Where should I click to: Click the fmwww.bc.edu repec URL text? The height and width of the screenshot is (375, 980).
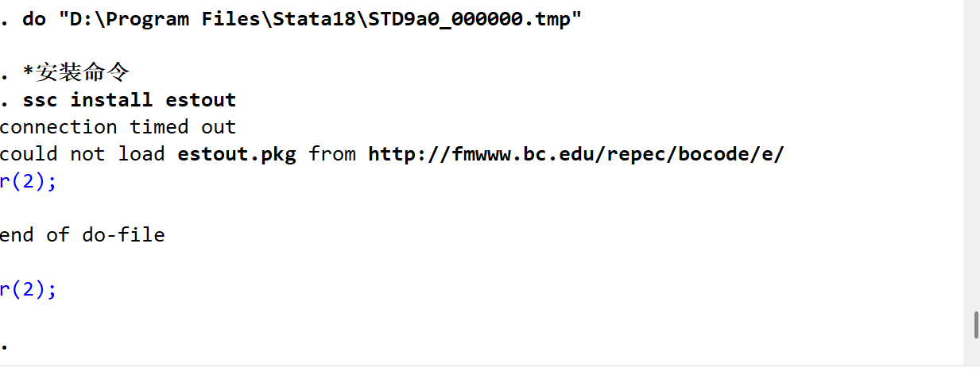[575, 154]
